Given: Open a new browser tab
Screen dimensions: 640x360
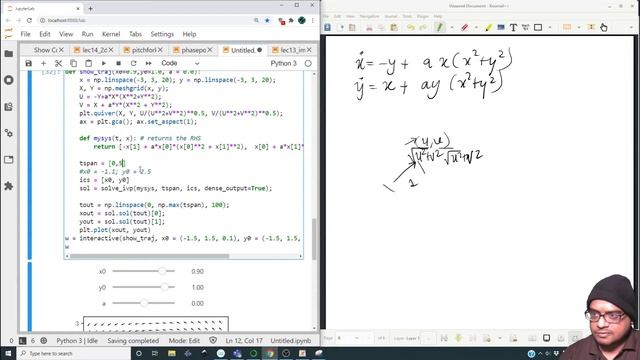Looking at the screenshot, I should [90, 8].
